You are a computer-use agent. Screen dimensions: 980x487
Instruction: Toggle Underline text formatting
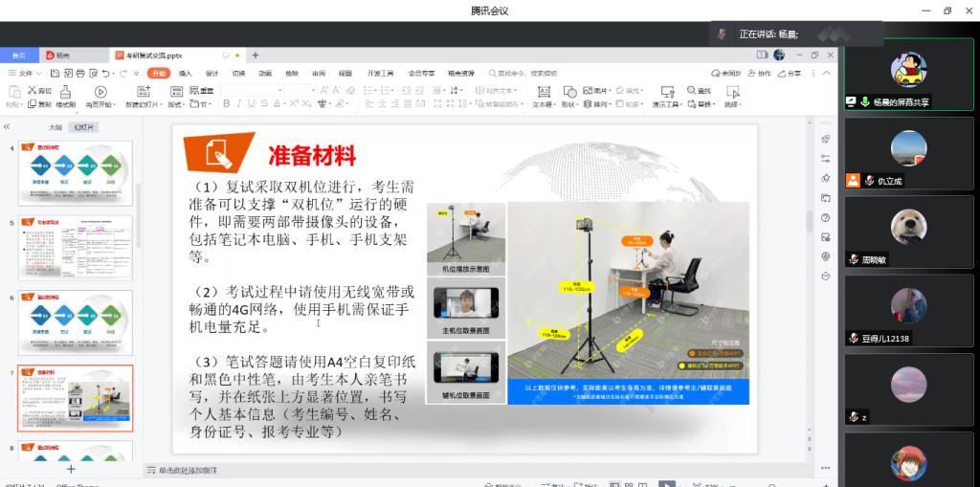[x=252, y=103]
